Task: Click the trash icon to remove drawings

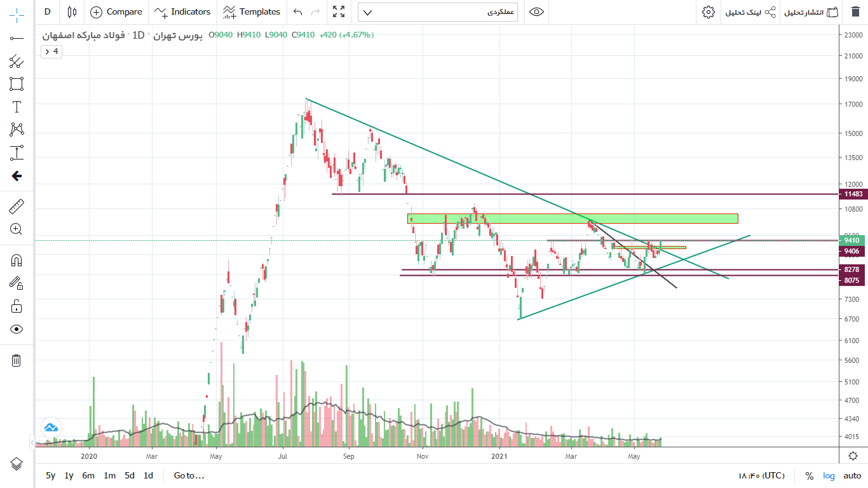Action: pos(17,361)
